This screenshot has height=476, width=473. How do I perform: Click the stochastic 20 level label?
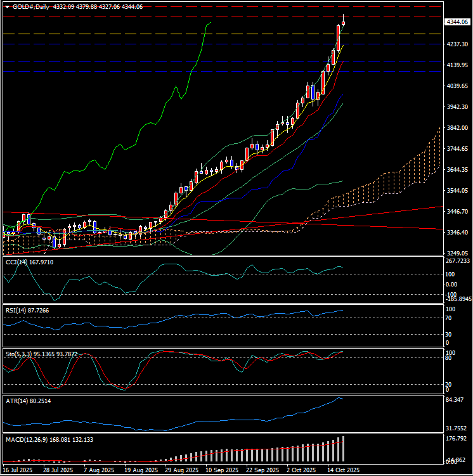click(x=450, y=384)
